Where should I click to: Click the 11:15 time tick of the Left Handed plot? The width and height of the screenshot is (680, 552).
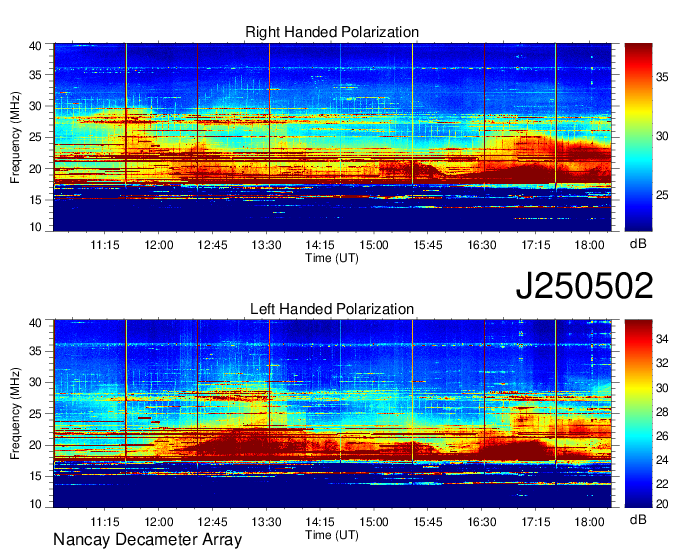[105, 522]
